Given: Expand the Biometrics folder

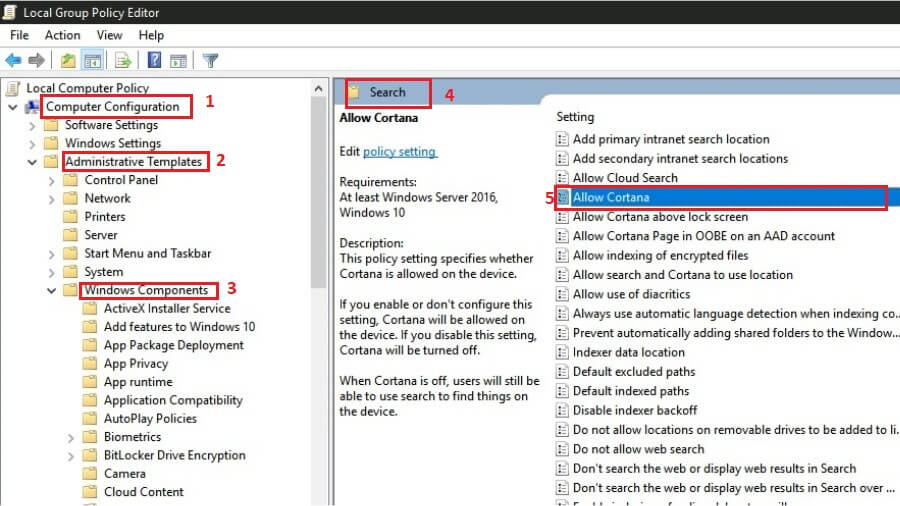Looking at the screenshot, I should pos(71,438).
